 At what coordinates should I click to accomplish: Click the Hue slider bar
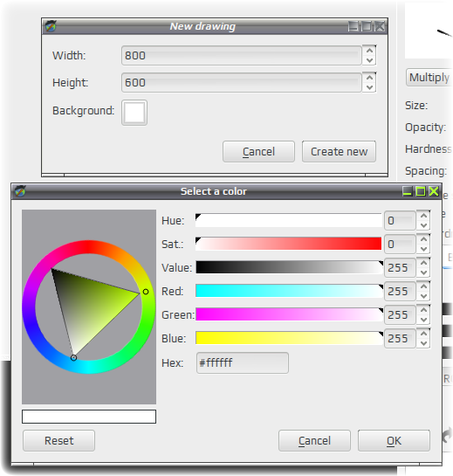(289, 220)
